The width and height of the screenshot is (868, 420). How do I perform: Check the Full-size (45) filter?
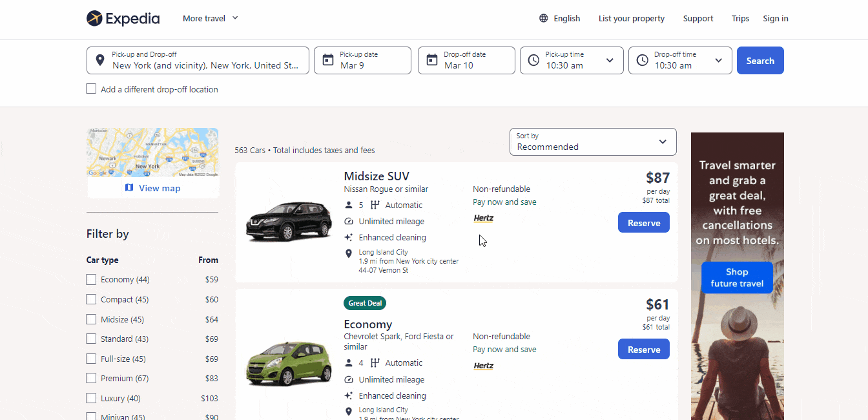[x=91, y=359]
